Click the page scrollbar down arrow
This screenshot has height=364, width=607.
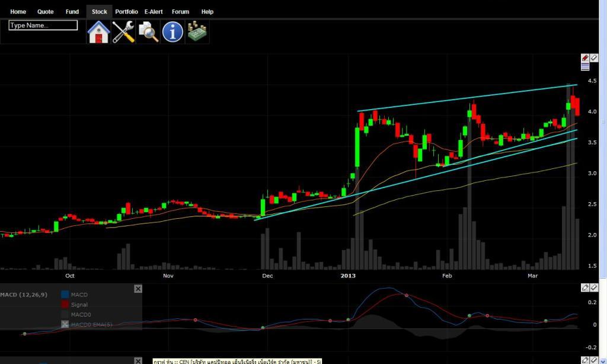click(603, 361)
